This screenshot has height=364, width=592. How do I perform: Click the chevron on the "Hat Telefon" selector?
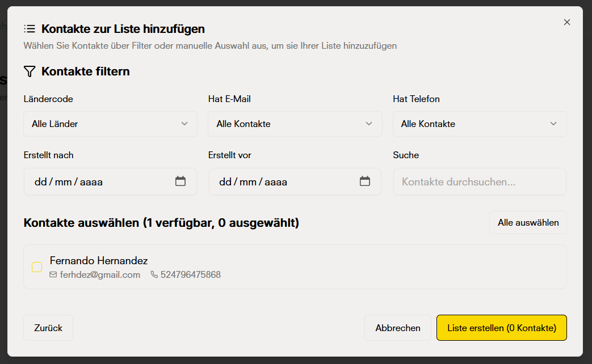[553, 124]
